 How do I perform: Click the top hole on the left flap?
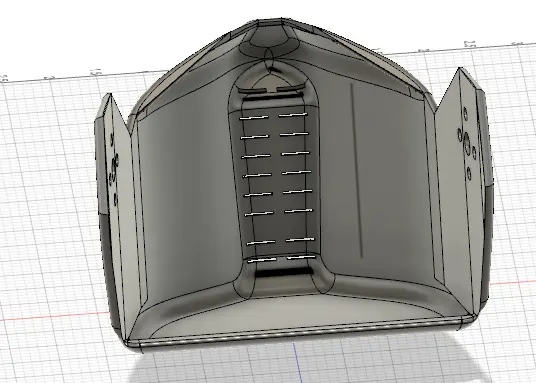tap(112, 140)
